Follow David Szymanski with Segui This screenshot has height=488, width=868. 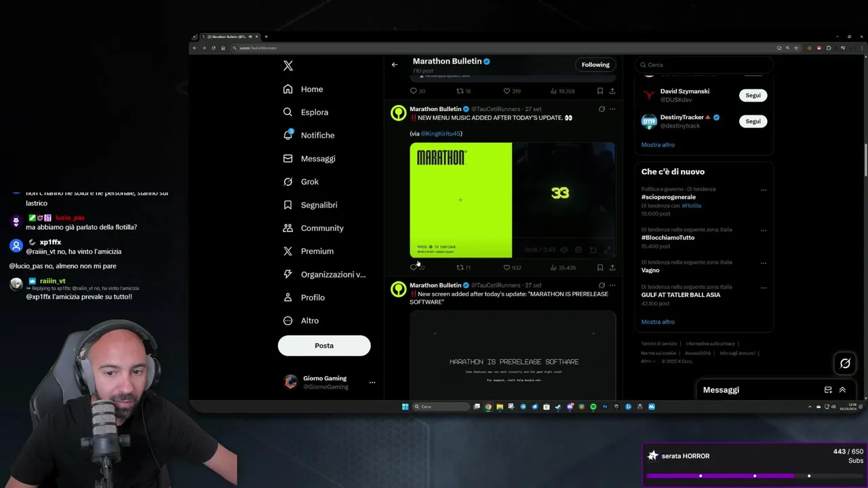click(753, 96)
